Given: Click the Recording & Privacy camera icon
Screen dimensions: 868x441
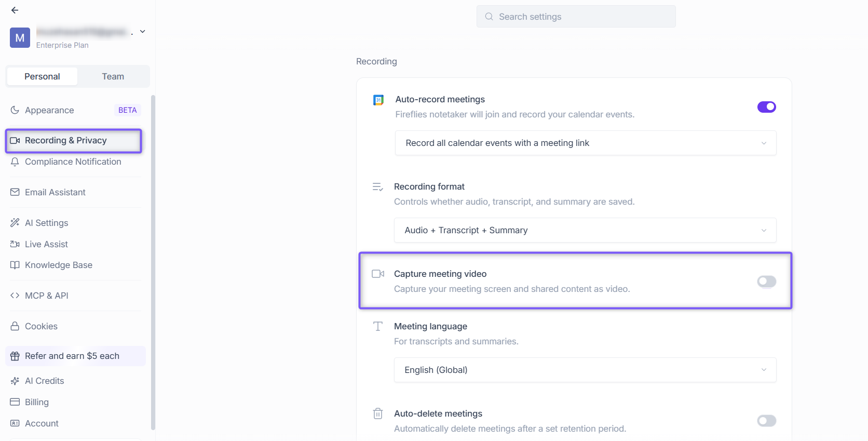Looking at the screenshot, I should pyautogui.click(x=15, y=140).
